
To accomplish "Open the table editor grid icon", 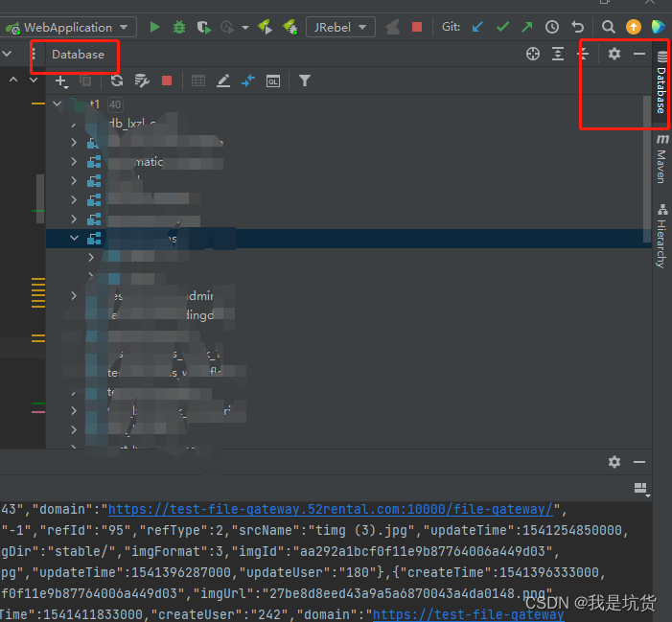I will 198,81.
